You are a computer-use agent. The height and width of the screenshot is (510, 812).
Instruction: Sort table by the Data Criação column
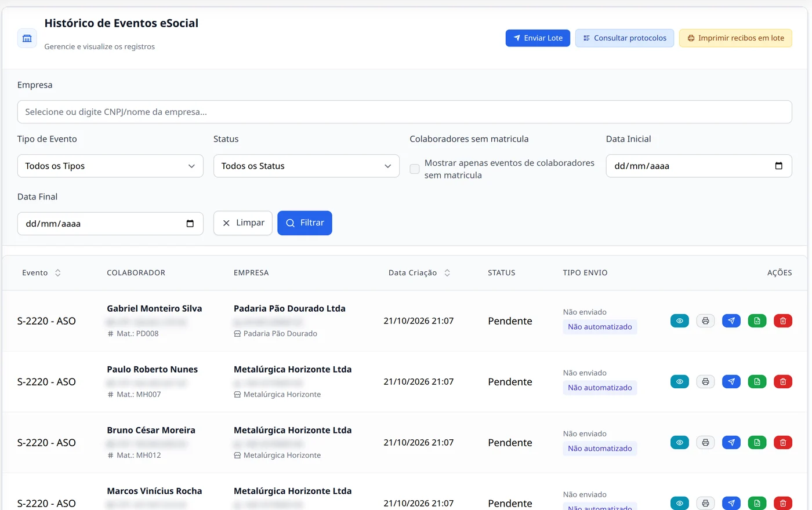(x=419, y=272)
